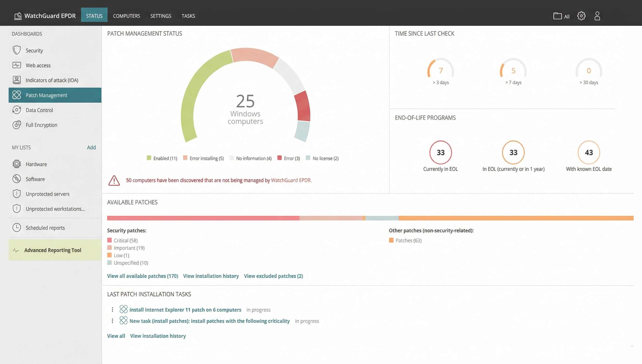Open the settings gear in top bar

tap(581, 16)
